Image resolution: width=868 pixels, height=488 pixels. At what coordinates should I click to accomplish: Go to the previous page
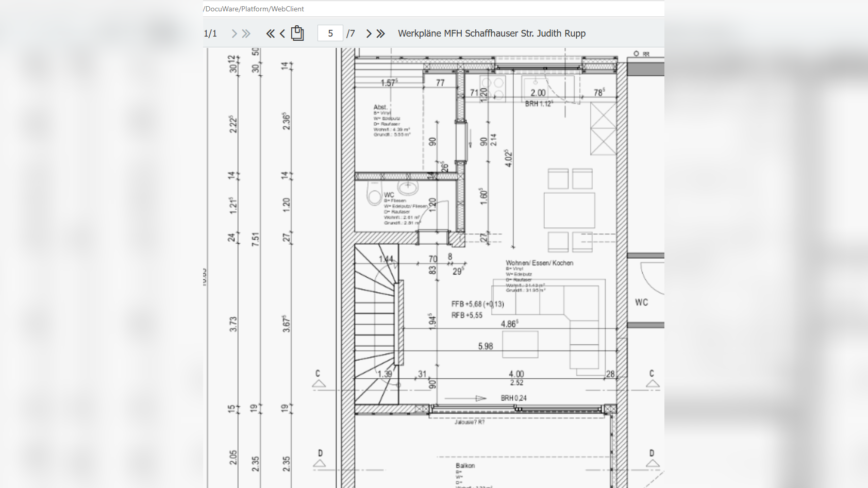[282, 33]
